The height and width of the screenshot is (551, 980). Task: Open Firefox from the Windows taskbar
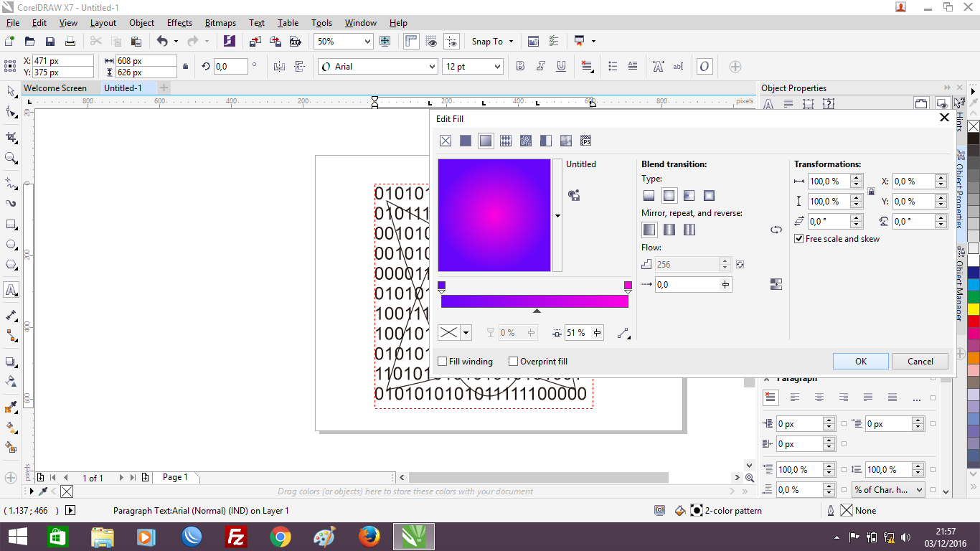click(369, 537)
